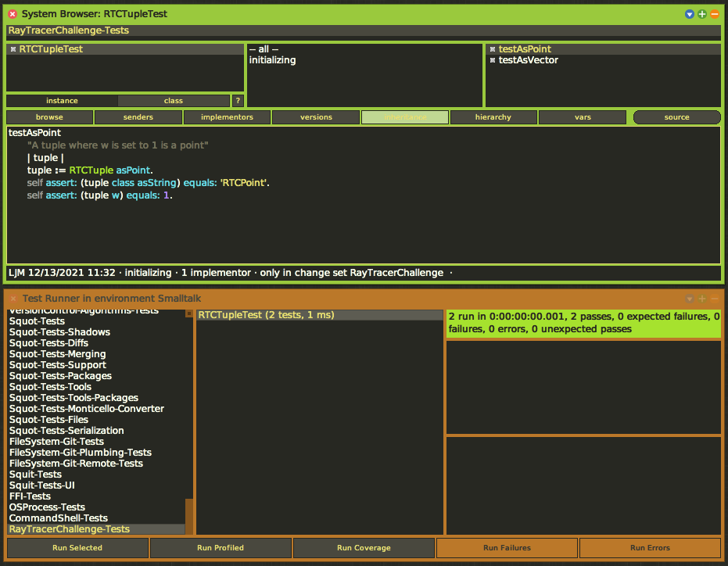Click the inheritance button

pos(405,117)
